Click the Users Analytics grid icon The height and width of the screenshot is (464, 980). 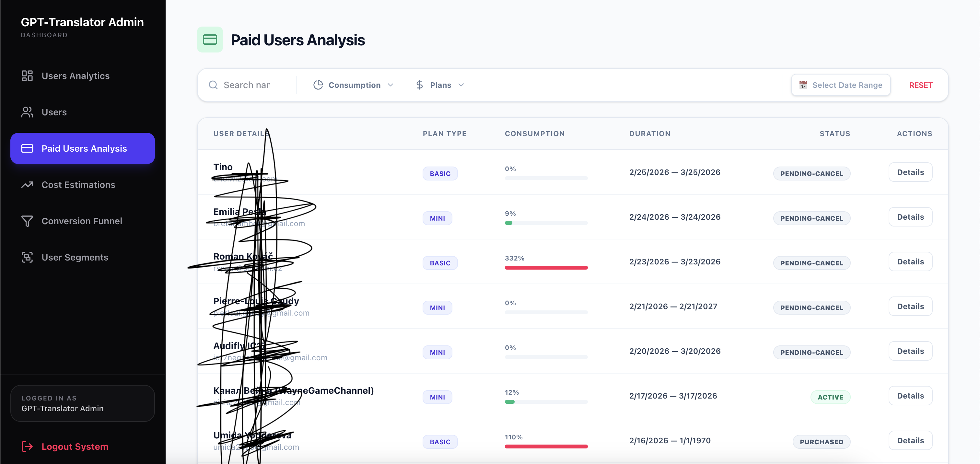tap(27, 76)
